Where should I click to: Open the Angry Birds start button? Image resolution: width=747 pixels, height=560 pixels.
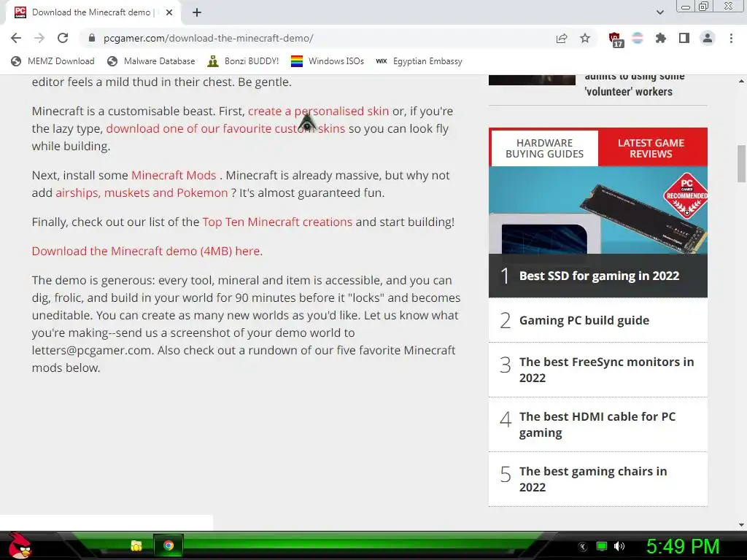click(19, 545)
